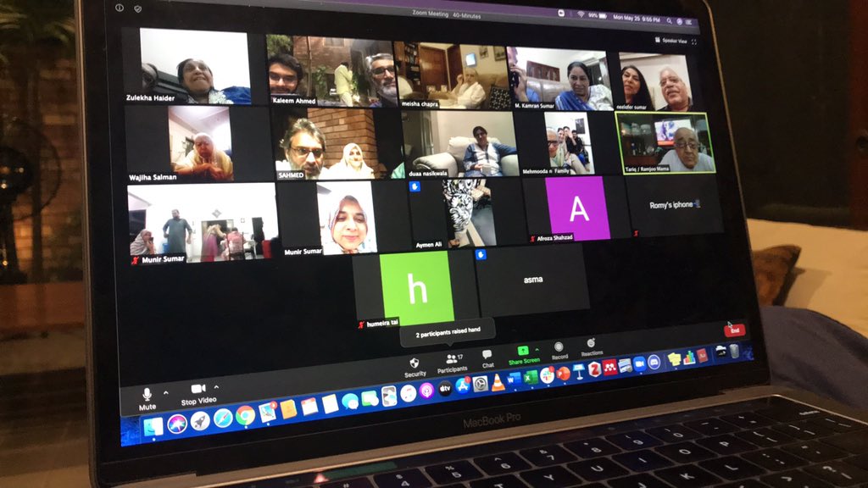Open Trash in the Dock
This screenshot has width=868, height=488.
[x=734, y=351]
